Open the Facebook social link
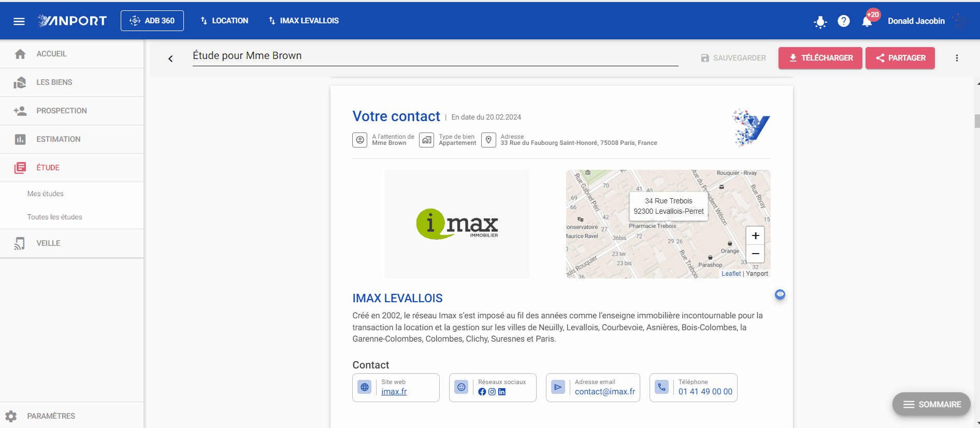 coord(482,392)
